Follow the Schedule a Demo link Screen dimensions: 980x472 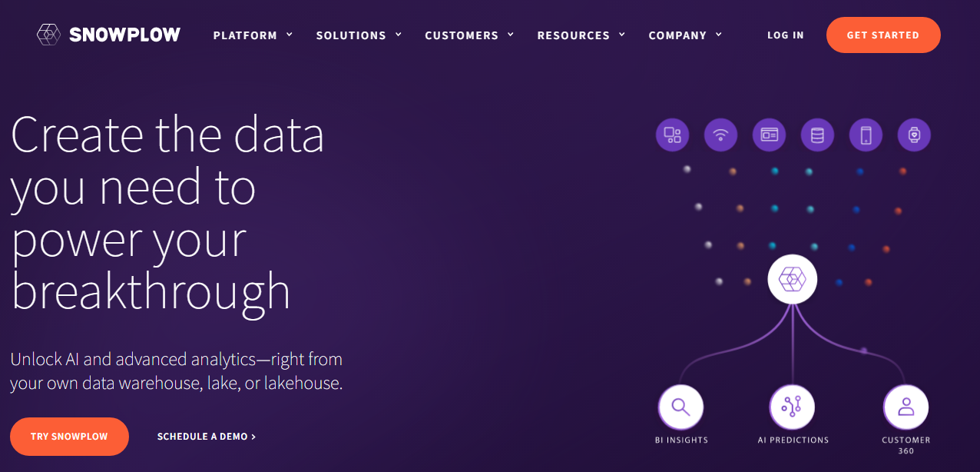coord(207,437)
